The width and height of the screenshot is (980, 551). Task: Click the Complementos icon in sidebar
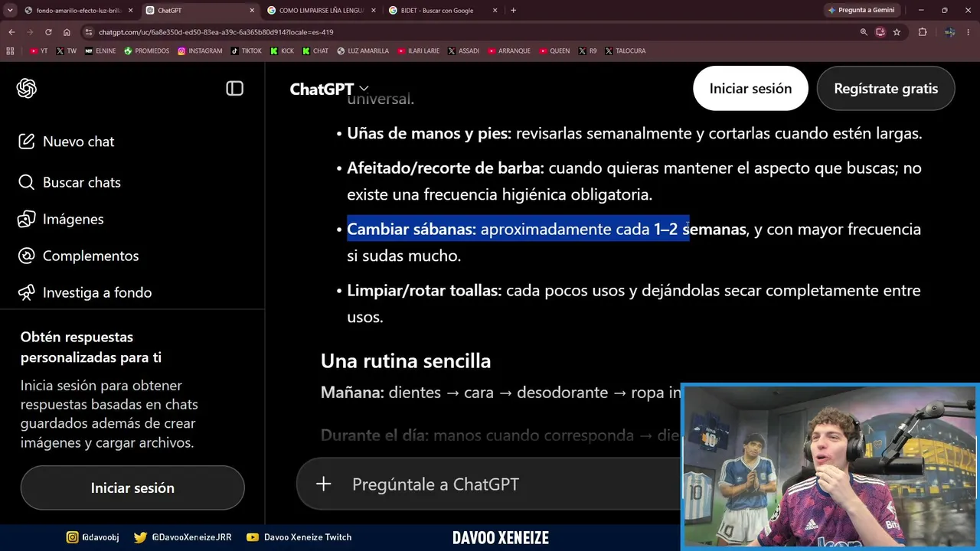27,256
